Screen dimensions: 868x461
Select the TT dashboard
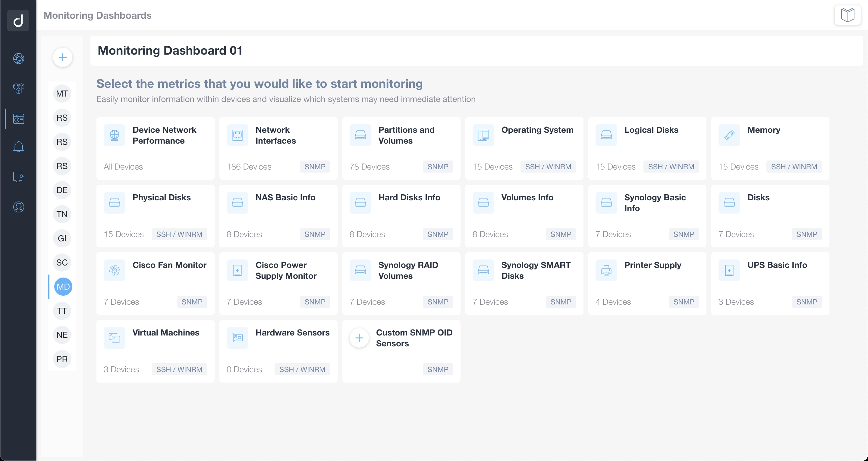(62, 311)
